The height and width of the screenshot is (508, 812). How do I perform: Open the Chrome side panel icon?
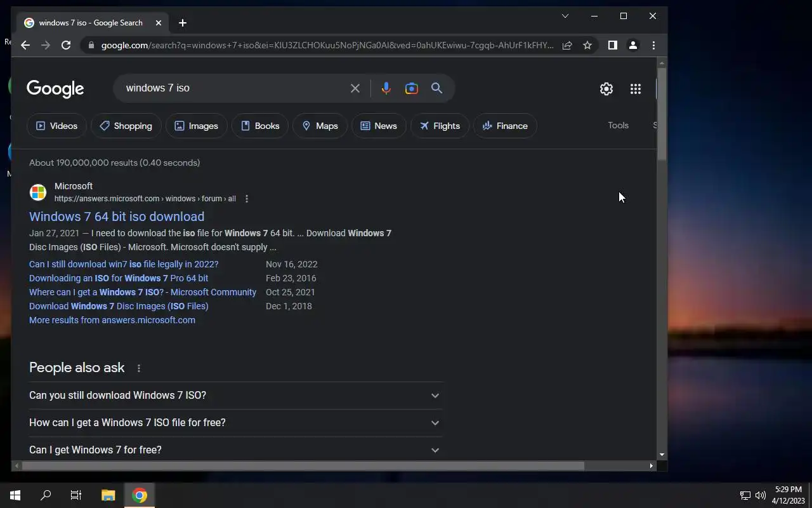pyautogui.click(x=613, y=45)
